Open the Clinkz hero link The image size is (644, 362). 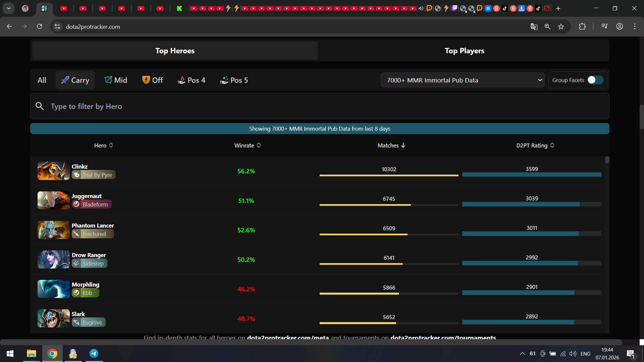point(79,166)
